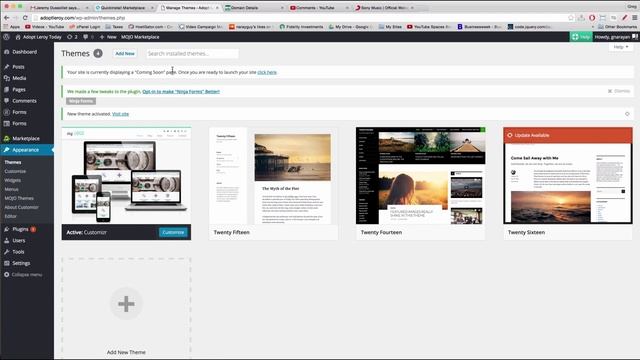The image size is (640, 360).
Task: Open Customize submenu item
Action: 15,171
